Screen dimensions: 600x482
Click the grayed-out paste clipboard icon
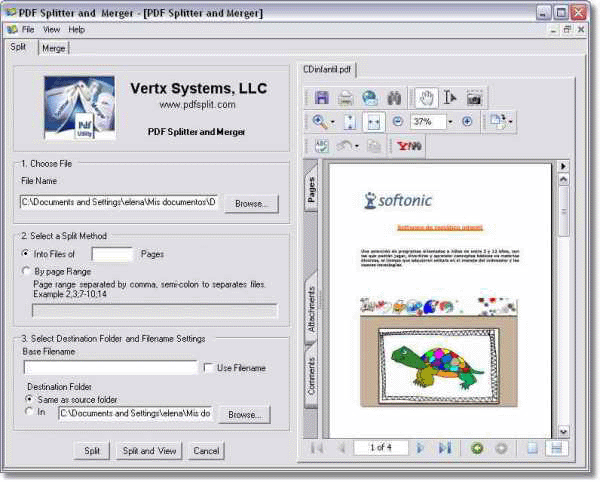pos(374,146)
